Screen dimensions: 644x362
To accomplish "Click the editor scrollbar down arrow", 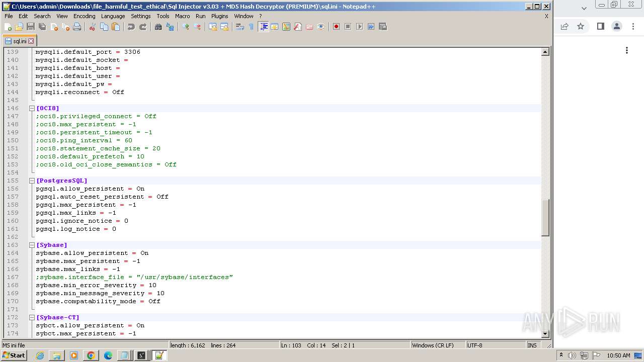I will [545, 333].
